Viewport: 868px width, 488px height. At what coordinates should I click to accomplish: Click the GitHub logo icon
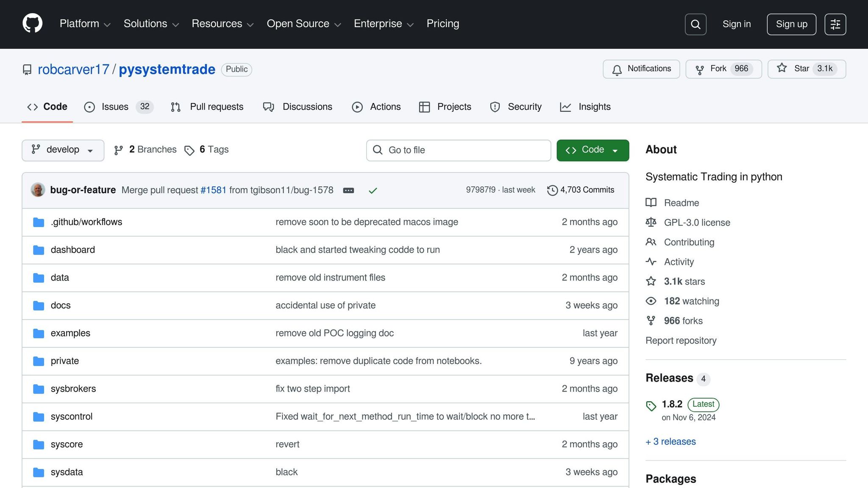(x=32, y=24)
